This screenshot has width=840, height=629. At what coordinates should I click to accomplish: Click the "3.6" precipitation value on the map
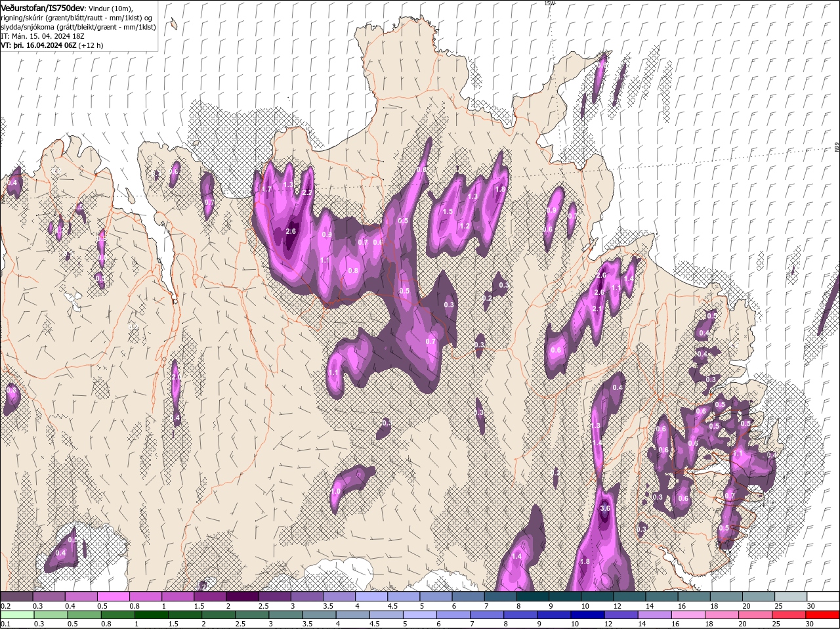tap(605, 509)
